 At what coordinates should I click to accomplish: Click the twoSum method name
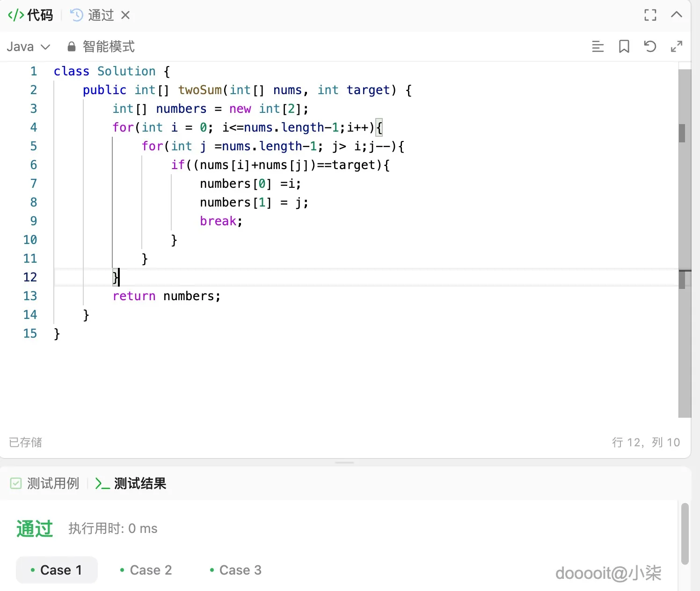pos(200,90)
